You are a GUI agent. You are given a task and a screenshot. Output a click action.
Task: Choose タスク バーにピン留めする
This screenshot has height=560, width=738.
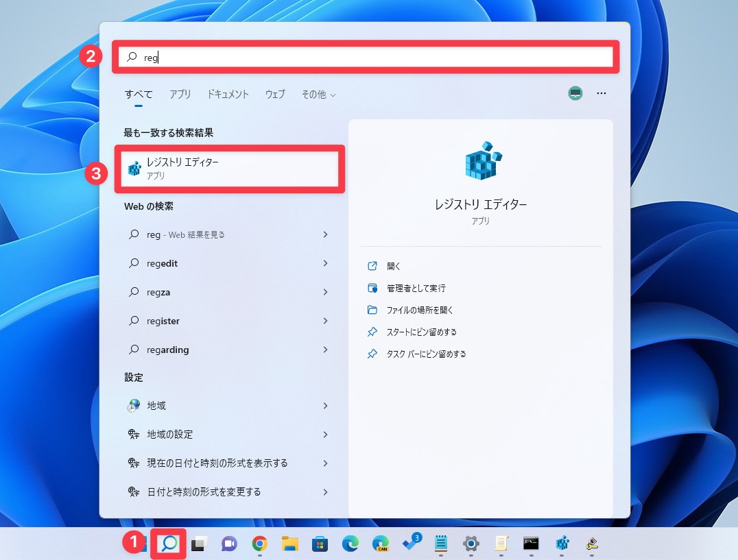426,354
